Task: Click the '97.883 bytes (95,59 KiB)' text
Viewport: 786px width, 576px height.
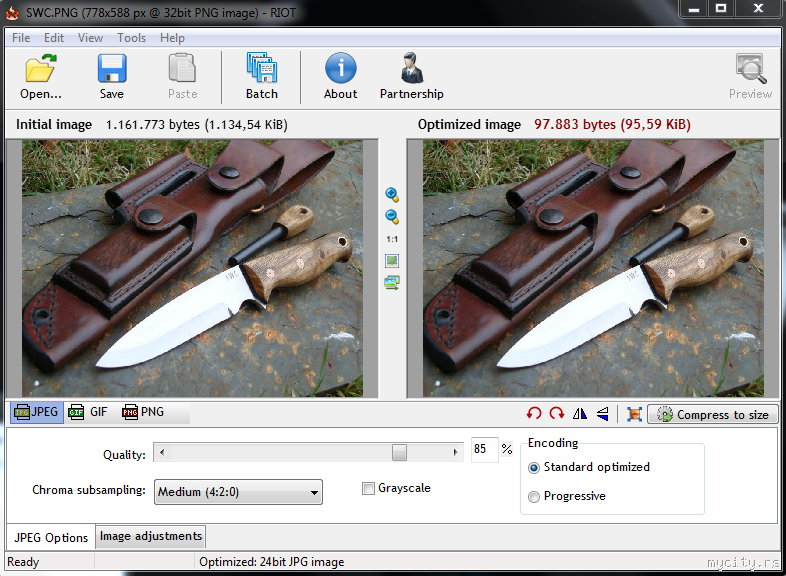Action: pos(612,124)
